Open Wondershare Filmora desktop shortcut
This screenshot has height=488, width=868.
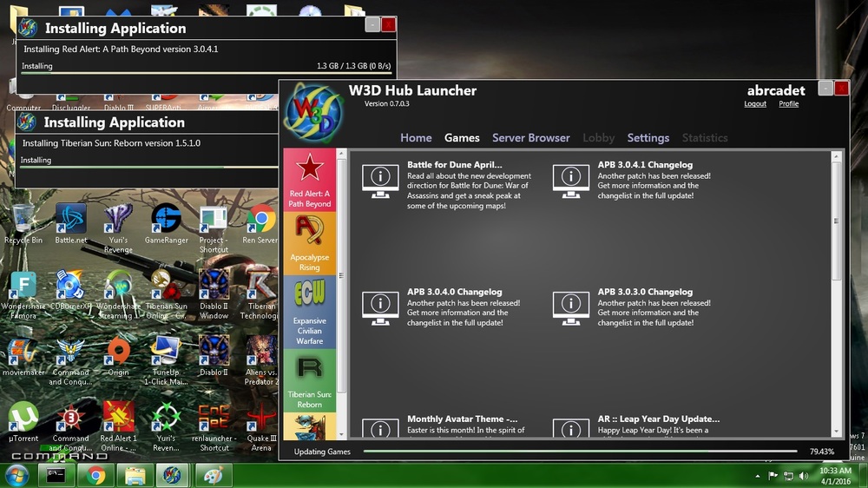coord(23,294)
